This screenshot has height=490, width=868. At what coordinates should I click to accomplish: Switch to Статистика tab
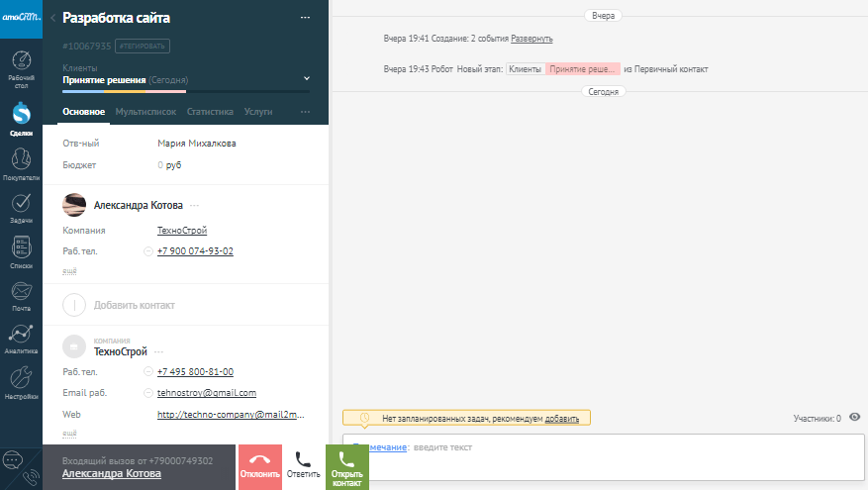click(x=210, y=112)
